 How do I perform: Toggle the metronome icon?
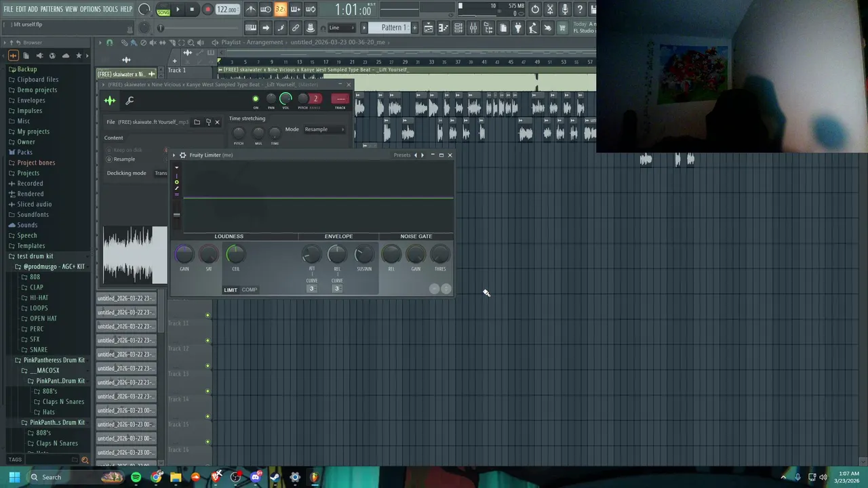pos(251,9)
